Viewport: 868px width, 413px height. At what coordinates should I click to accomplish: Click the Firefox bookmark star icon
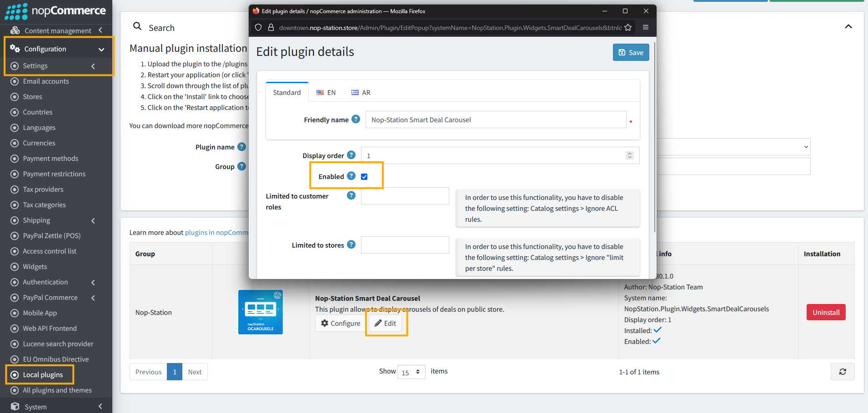(628, 27)
